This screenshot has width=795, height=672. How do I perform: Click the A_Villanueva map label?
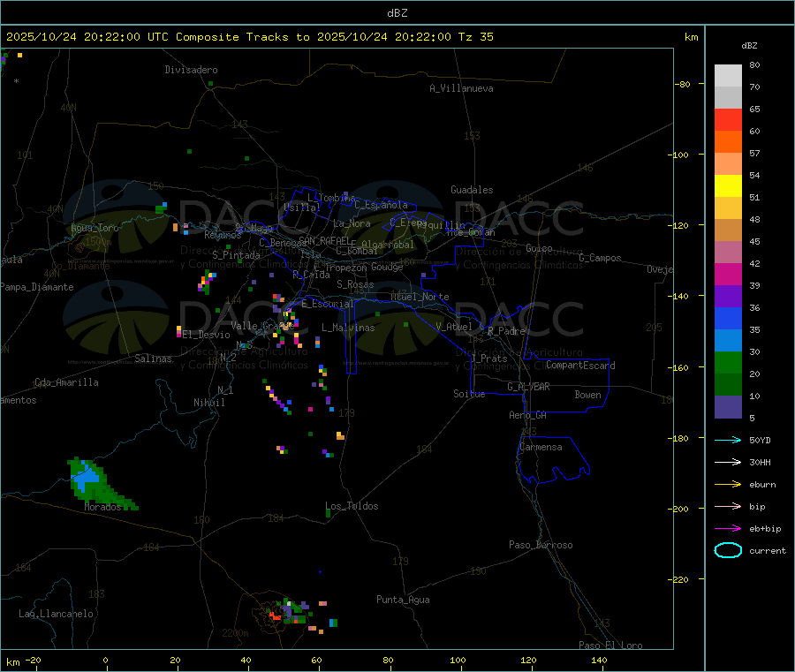click(461, 88)
